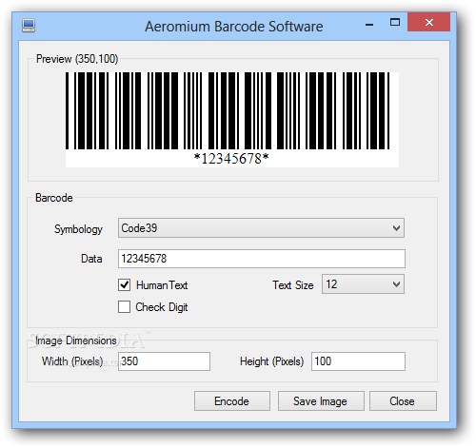
Task: Click the Data input field
Action: coord(262,259)
